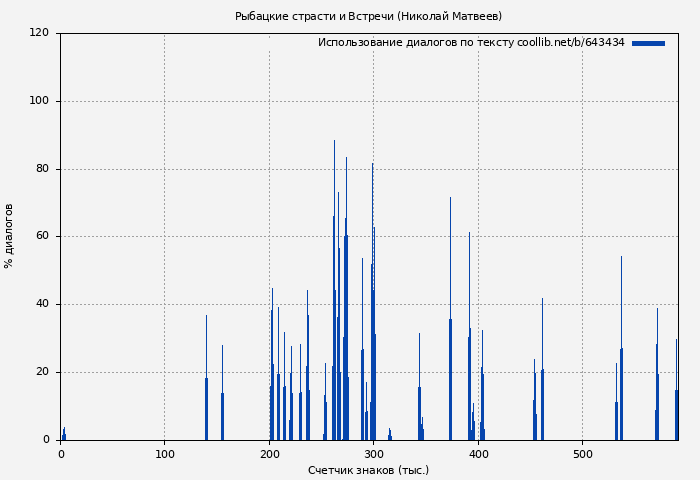This screenshot has height=480, width=700.
Task: Select the 300 tick label on x-axis
Action: (x=373, y=454)
